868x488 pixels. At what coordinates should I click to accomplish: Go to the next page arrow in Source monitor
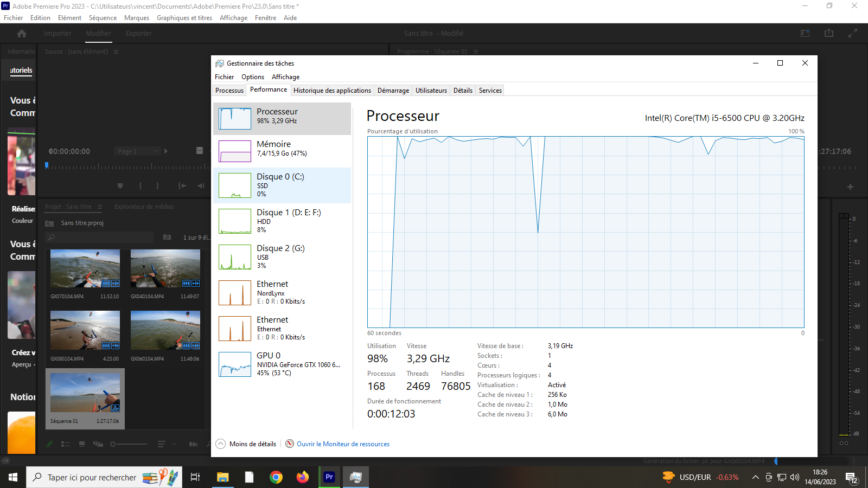click(166, 151)
